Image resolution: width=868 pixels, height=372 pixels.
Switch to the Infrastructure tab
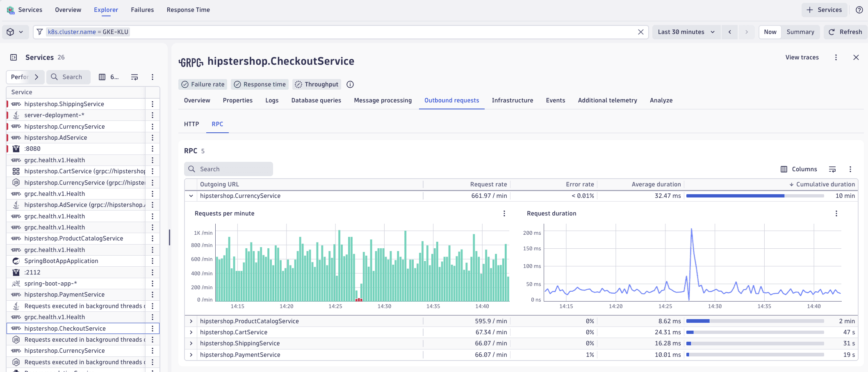(x=512, y=100)
